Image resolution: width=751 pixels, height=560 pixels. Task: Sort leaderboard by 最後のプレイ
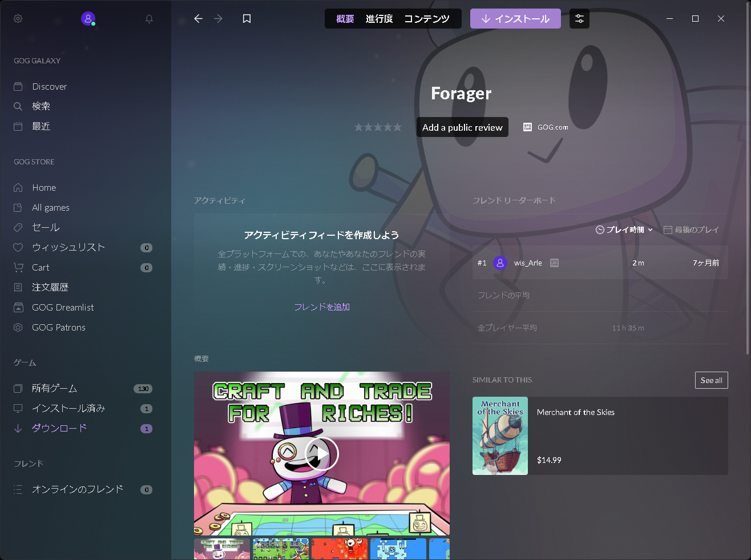pos(691,229)
